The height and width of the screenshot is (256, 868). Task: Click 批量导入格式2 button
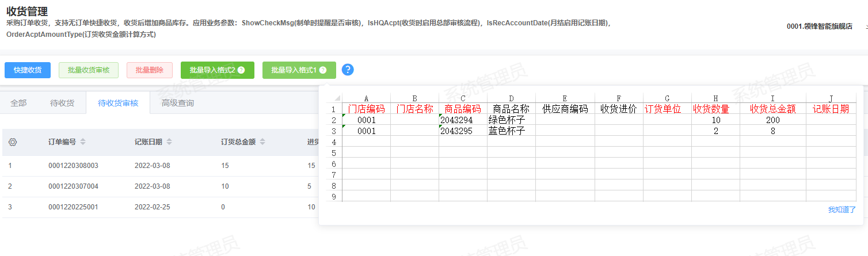pos(218,70)
